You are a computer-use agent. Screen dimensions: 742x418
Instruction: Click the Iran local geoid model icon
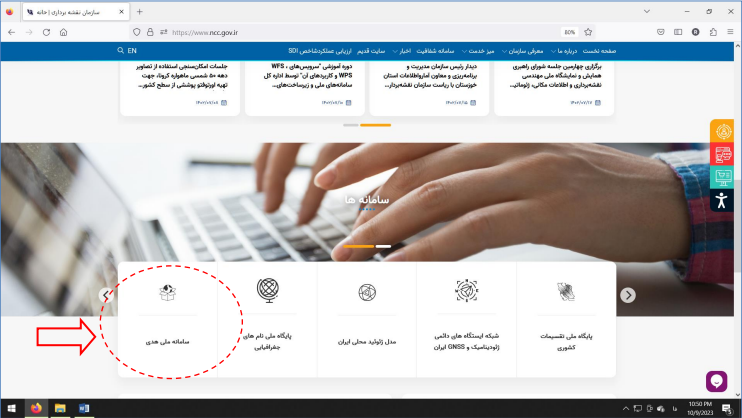click(x=367, y=292)
